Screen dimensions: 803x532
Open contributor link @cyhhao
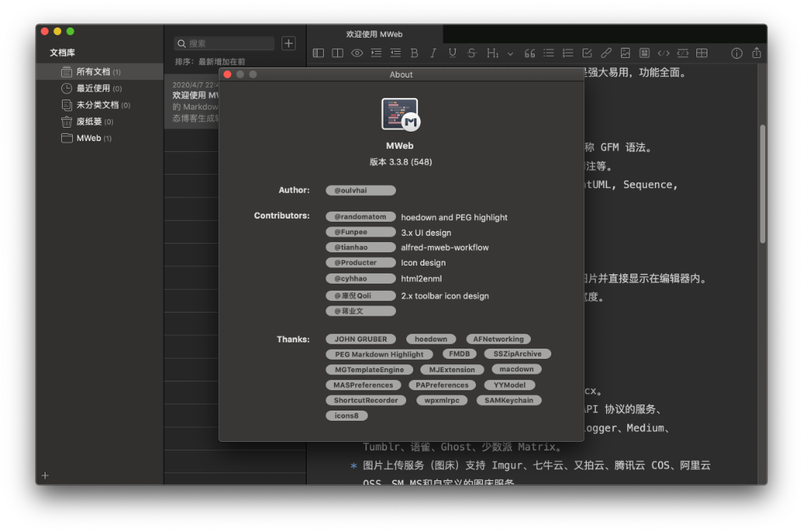click(x=361, y=279)
